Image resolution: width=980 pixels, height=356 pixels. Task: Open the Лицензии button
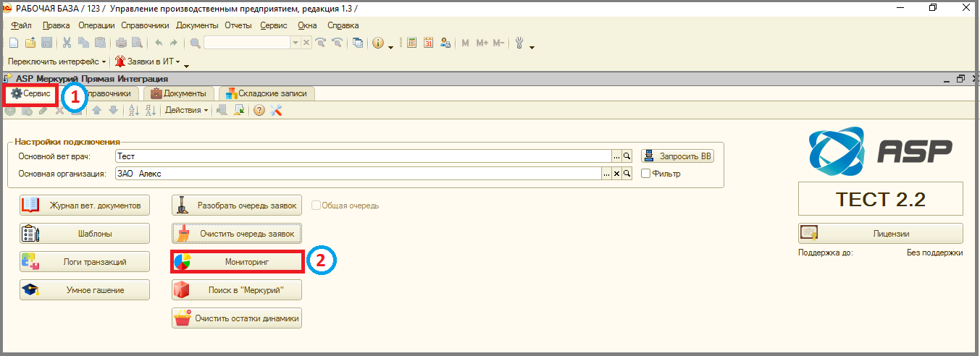click(881, 234)
